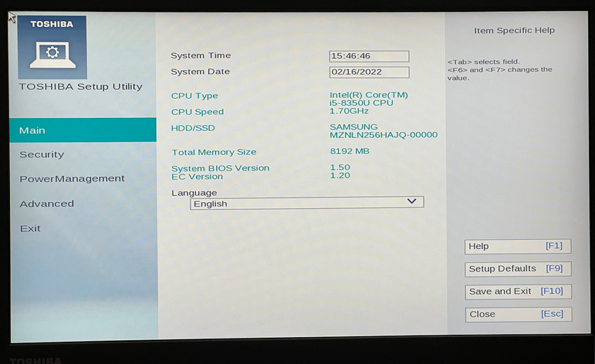
Task: Click the CPU Type label
Action: (194, 96)
